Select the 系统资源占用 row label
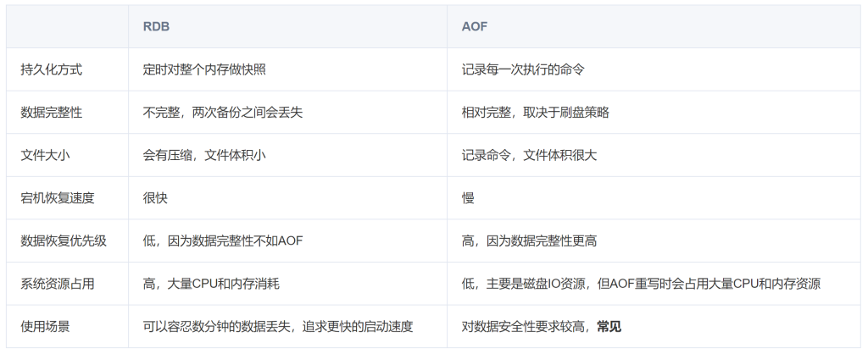The image size is (868, 354). pyautogui.click(x=57, y=284)
